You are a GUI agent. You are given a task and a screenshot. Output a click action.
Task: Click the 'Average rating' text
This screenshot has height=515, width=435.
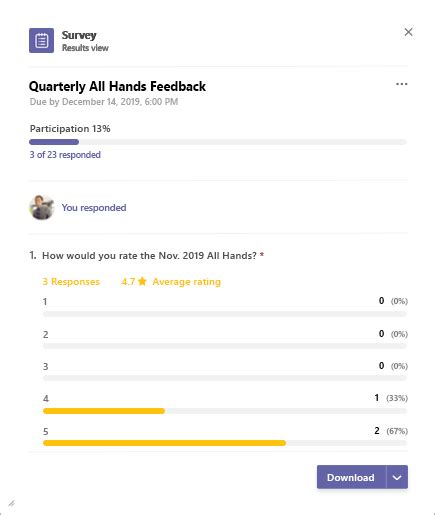click(x=187, y=282)
